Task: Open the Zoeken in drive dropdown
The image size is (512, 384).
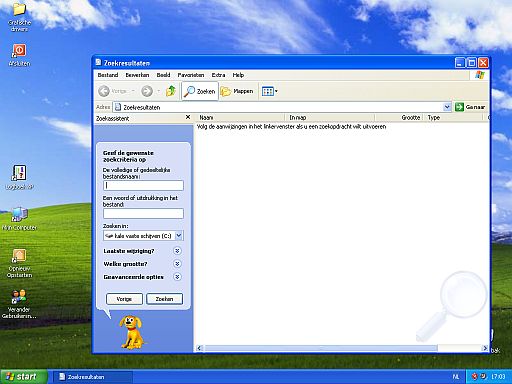Action: point(143,236)
